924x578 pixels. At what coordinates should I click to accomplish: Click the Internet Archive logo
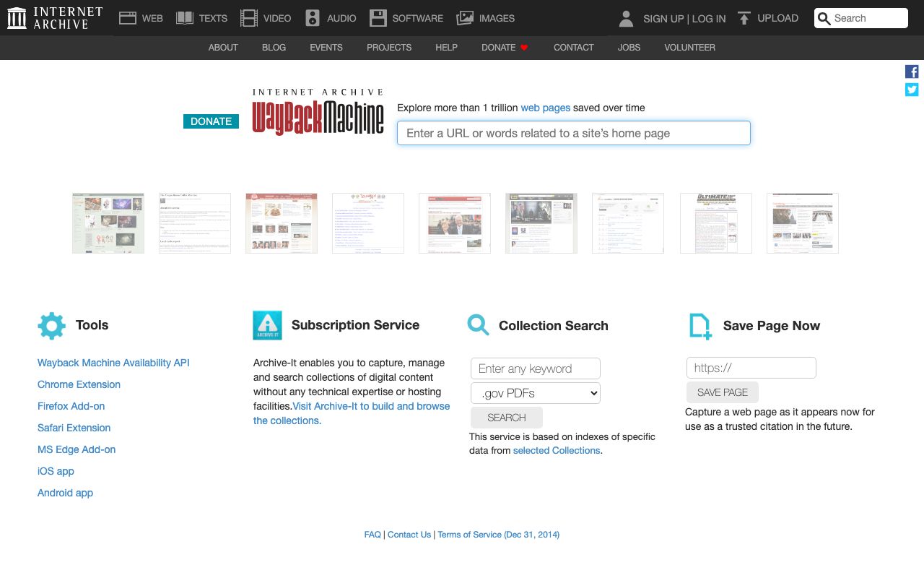tap(55, 18)
